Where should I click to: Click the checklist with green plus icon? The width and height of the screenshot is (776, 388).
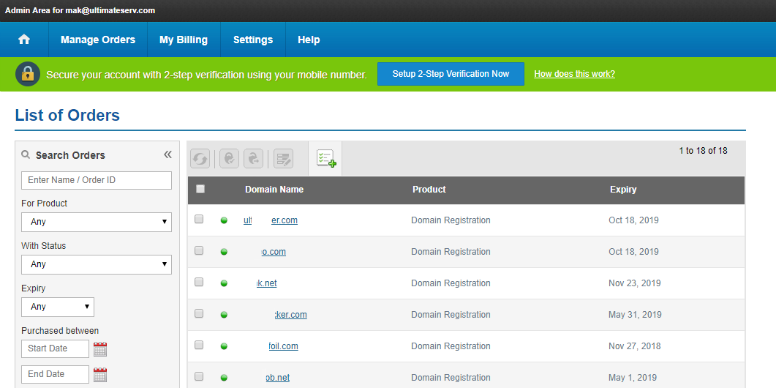coord(326,158)
